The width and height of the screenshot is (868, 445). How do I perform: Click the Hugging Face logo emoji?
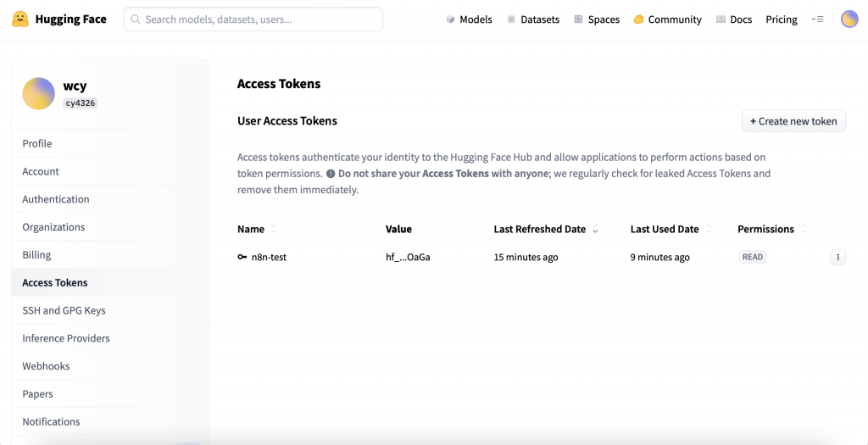tap(20, 19)
